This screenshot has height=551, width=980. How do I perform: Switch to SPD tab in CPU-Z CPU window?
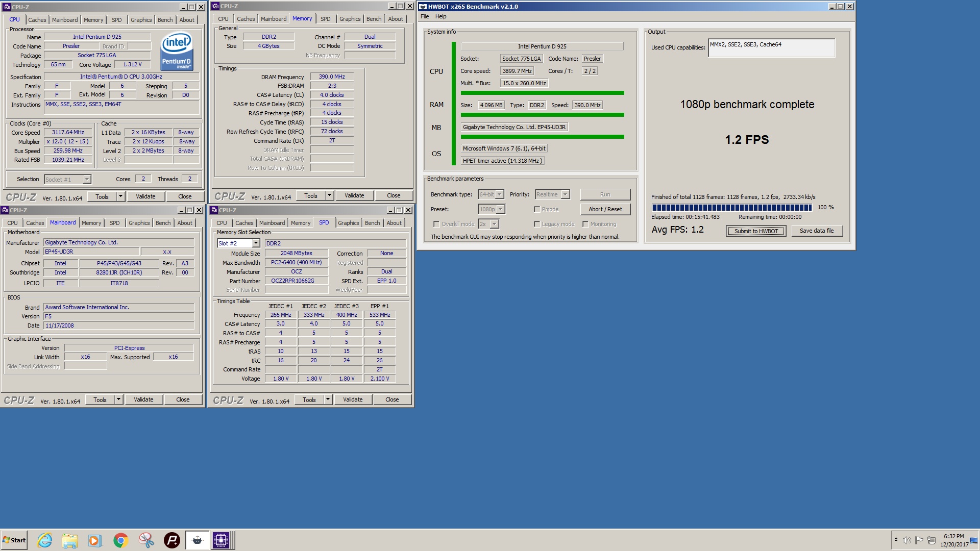(116, 20)
